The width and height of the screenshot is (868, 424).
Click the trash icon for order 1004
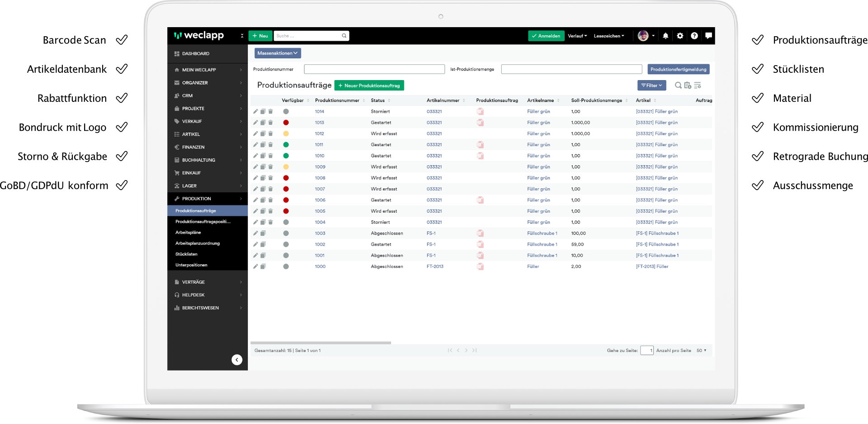(270, 222)
